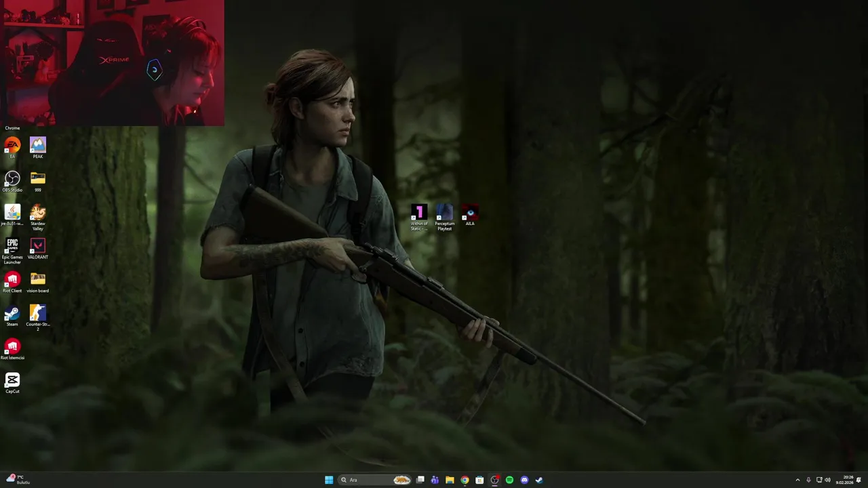868x488 pixels.
Task: Select the CapCut desktop shortcut
Action: click(x=12, y=383)
